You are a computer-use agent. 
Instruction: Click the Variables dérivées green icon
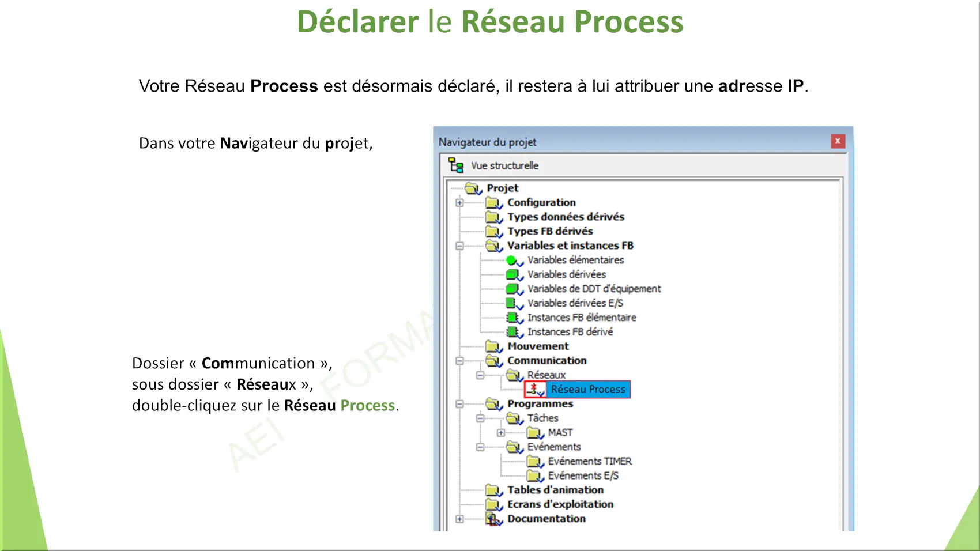(x=514, y=274)
